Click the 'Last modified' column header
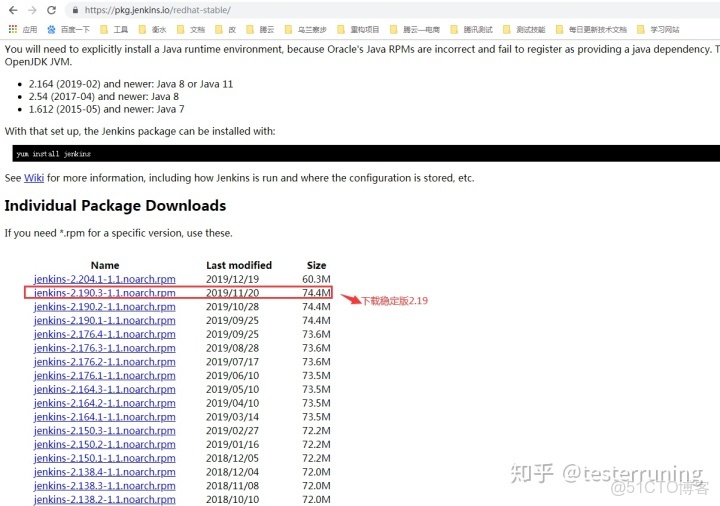The width and height of the screenshot is (720, 506). [x=239, y=265]
